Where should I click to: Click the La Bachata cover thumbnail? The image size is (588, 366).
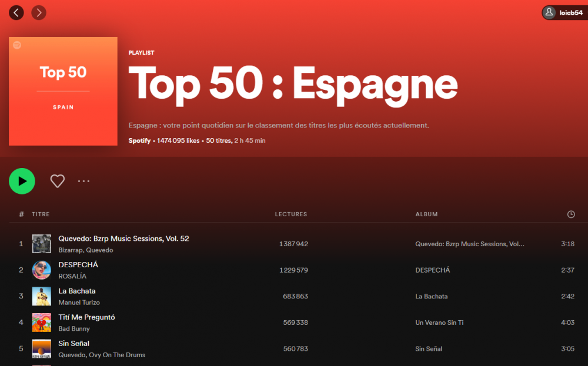point(42,296)
